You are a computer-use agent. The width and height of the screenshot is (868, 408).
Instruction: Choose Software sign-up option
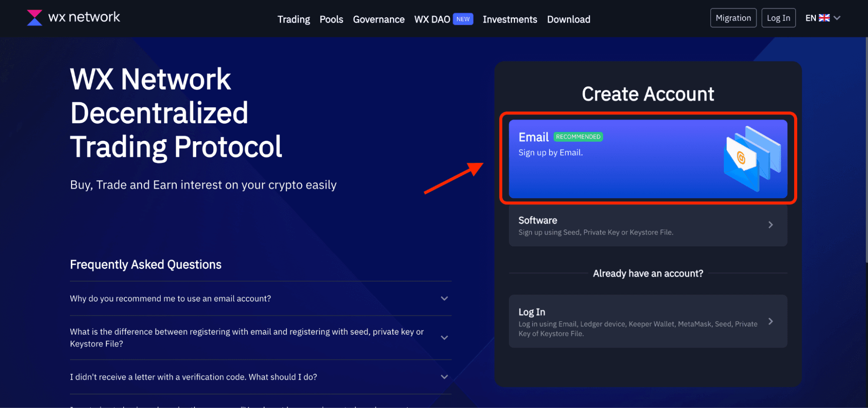tap(648, 226)
